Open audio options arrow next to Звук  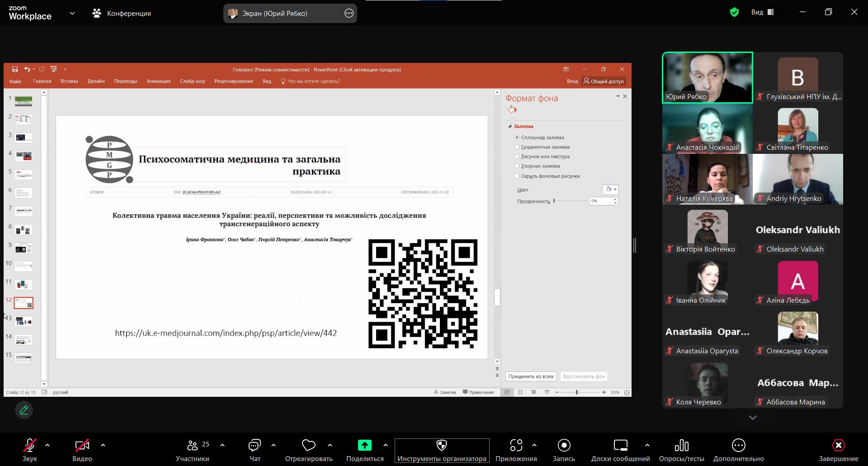[47, 445]
